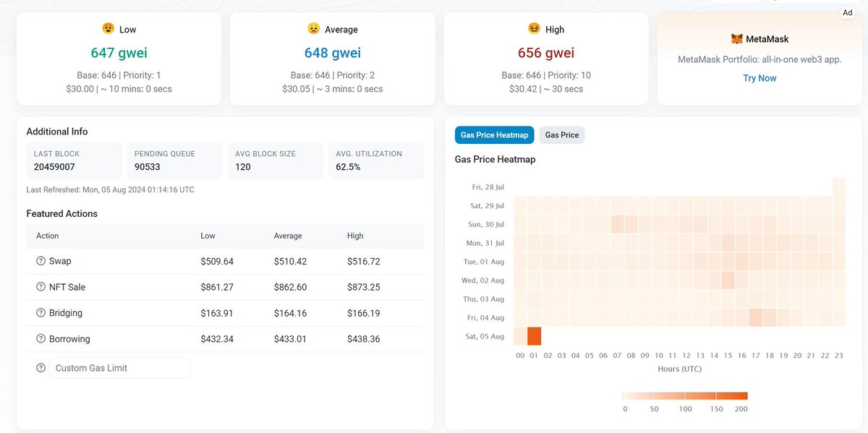868x433 pixels.
Task: Click the MetaMask Portfolio ad description
Action: pyautogui.click(x=759, y=59)
